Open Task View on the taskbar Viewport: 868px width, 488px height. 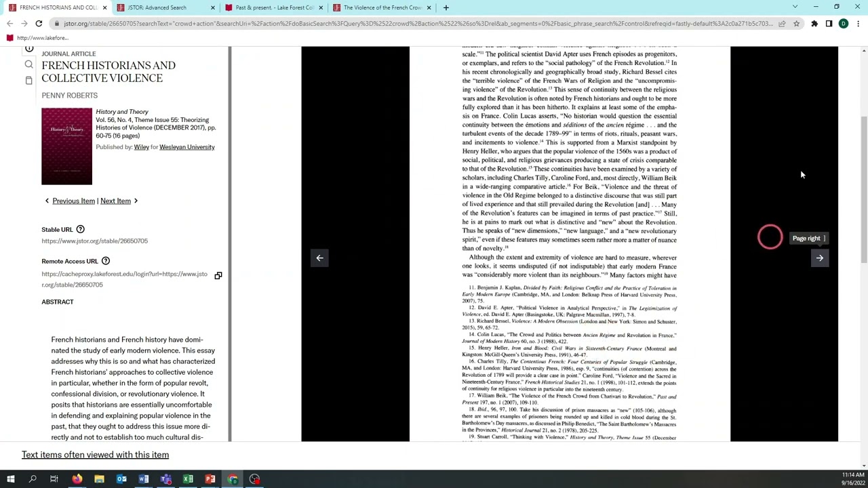point(54,479)
